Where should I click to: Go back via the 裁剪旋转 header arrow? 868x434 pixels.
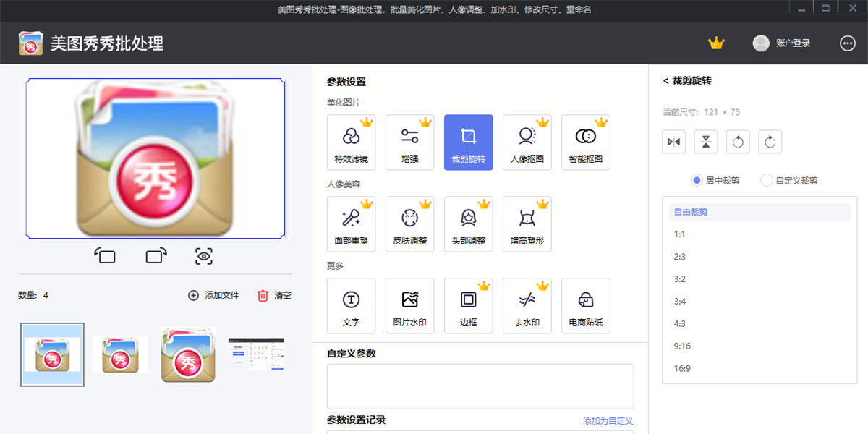click(666, 81)
